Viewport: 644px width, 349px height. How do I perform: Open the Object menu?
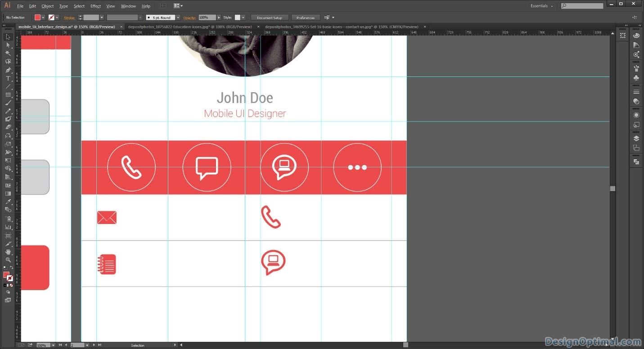47,6
